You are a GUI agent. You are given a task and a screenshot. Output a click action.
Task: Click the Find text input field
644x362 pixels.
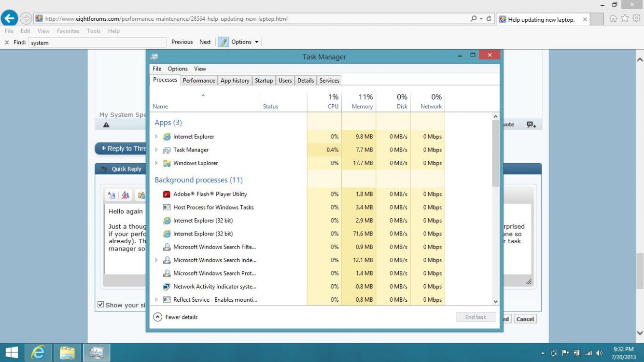pos(98,42)
